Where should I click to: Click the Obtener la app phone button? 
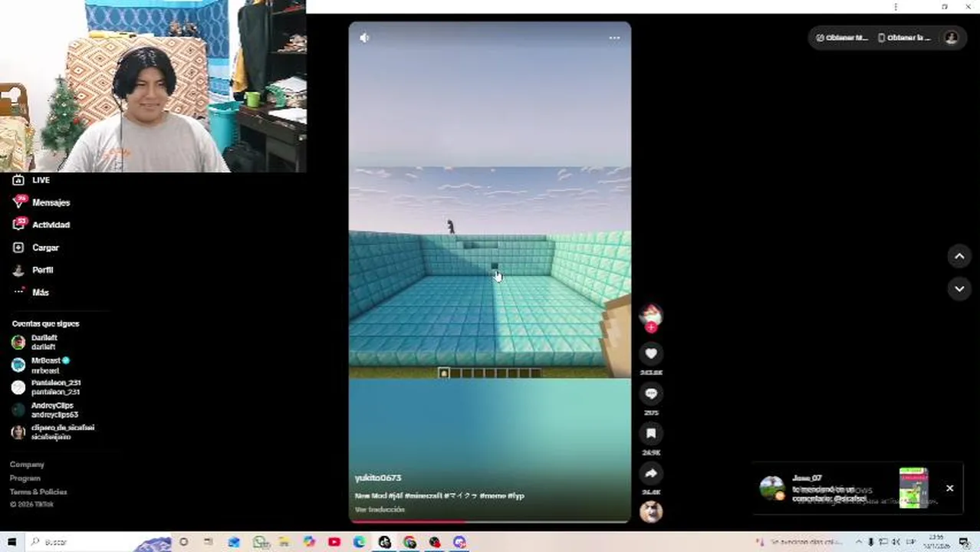pos(904,38)
